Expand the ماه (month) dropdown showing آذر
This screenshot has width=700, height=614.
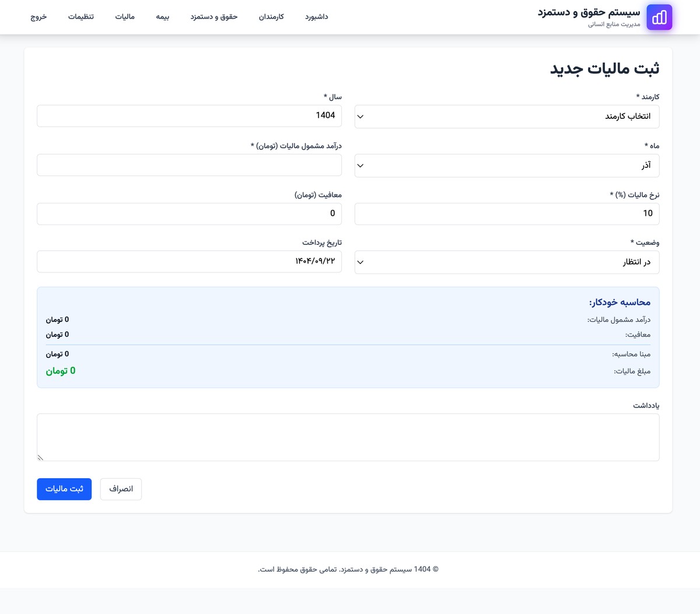click(506, 166)
